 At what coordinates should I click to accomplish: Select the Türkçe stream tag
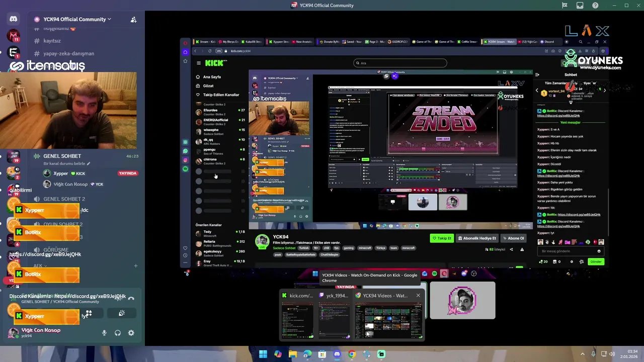pos(380,248)
